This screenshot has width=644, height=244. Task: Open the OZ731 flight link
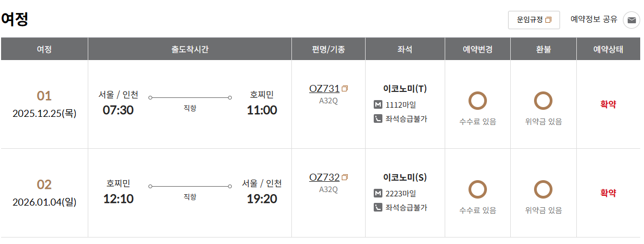(x=324, y=88)
